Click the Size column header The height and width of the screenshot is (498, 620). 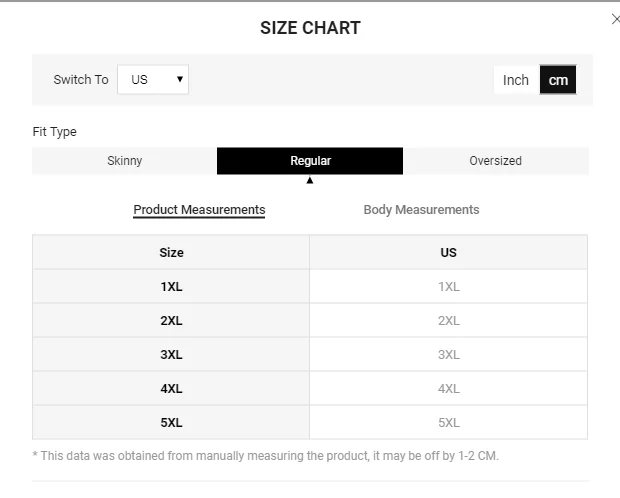pos(171,253)
